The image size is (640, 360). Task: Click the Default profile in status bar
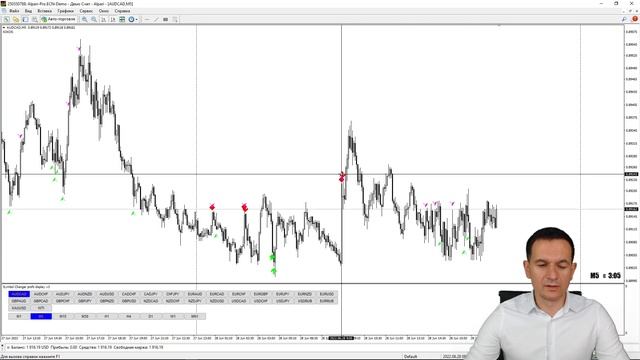[411, 357]
